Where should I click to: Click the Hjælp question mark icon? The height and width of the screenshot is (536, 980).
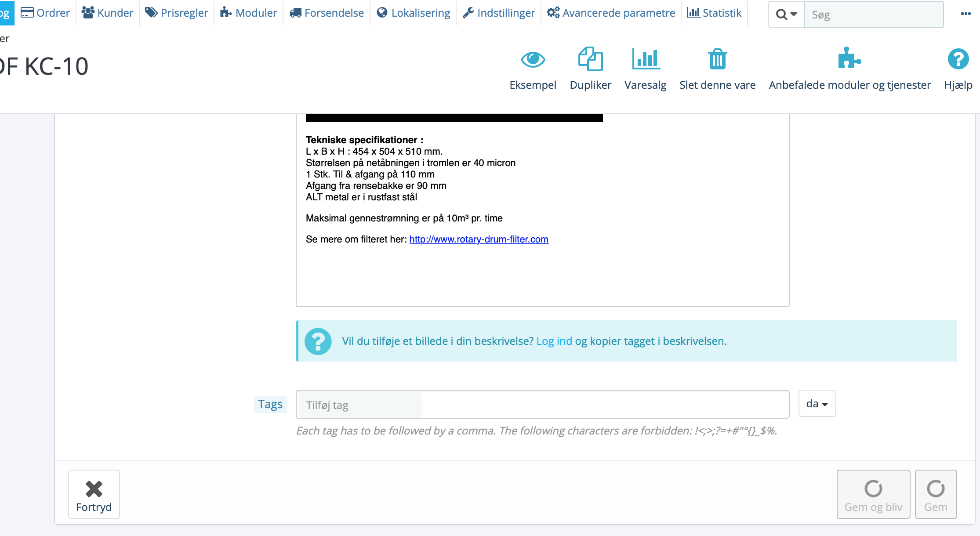coord(958,59)
